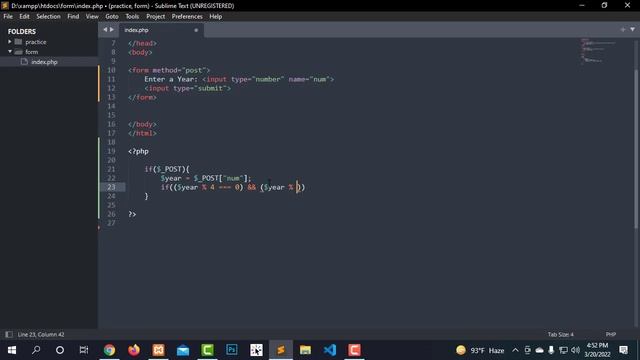Show hidden system tray icons
This screenshot has width=640, height=360.
point(515,350)
